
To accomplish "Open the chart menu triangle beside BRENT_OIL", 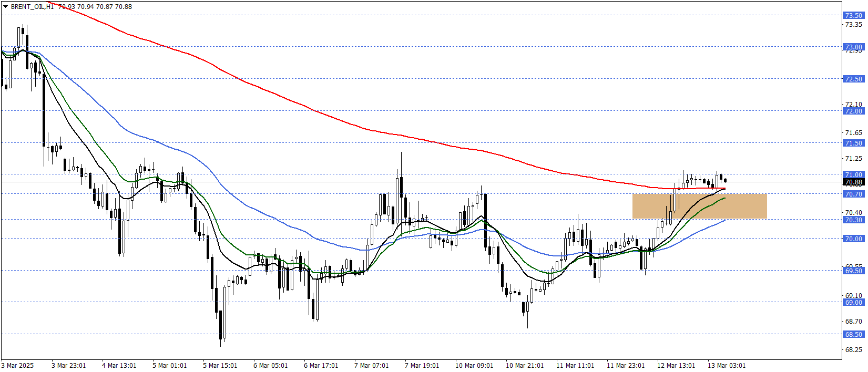I will point(6,7).
